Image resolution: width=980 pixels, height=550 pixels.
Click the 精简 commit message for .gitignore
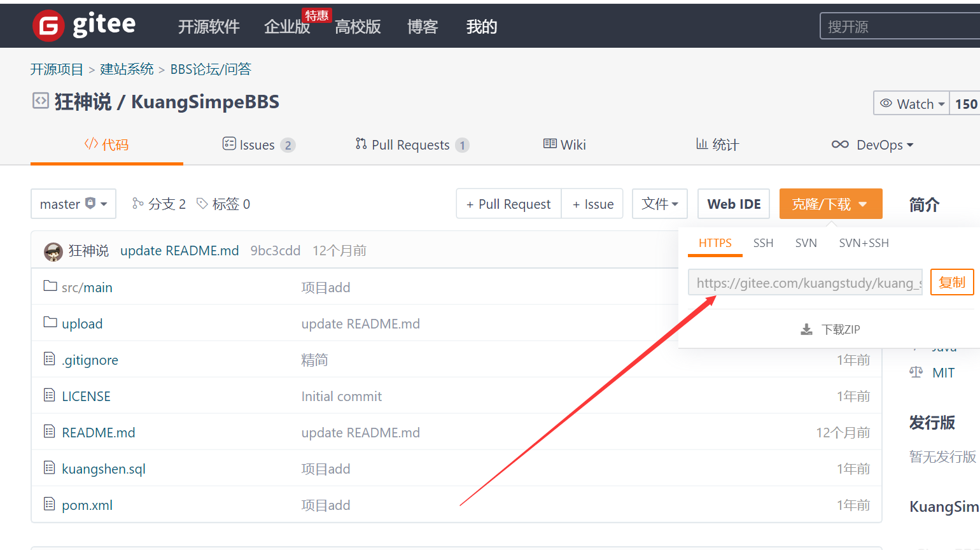click(314, 360)
